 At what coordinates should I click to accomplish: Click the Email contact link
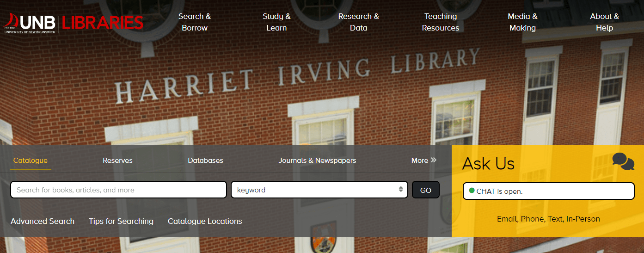[507, 219]
